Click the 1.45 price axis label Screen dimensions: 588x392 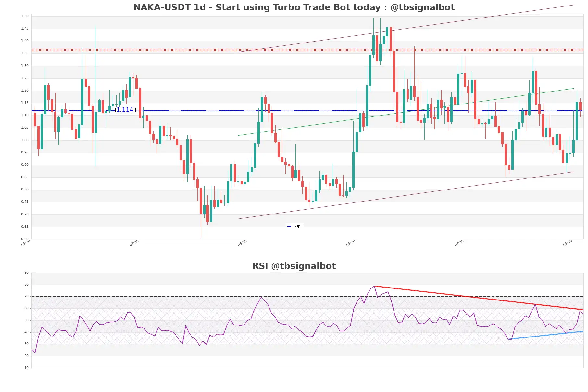coord(25,29)
